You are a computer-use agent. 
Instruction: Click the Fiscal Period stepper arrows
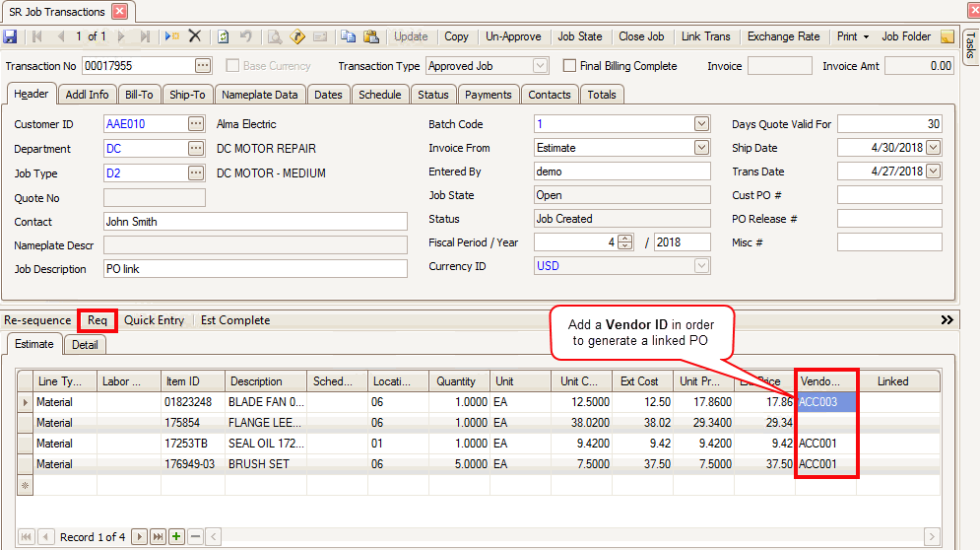[x=624, y=242]
